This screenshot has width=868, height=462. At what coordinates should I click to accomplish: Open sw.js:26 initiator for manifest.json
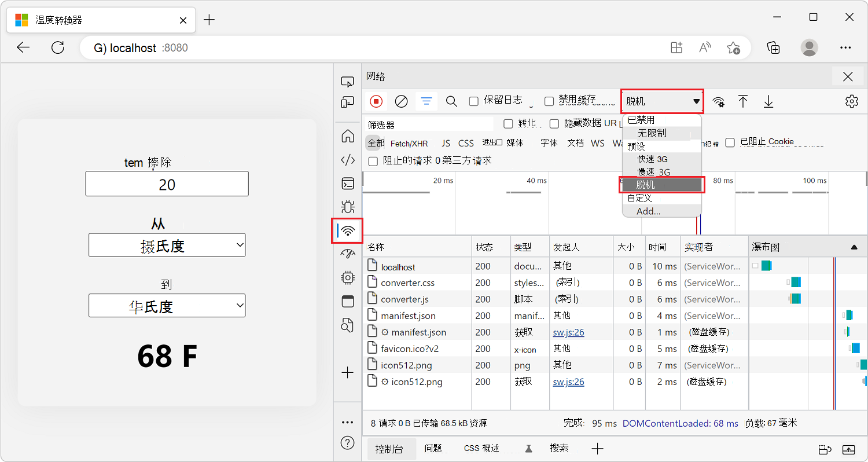[x=568, y=332]
